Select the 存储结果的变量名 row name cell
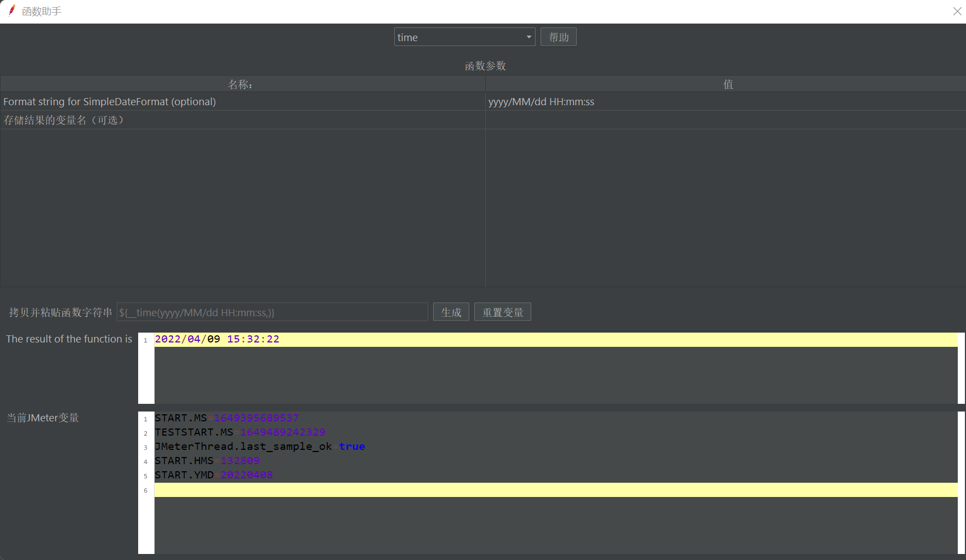This screenshot has width=966, height=560. click(243, 120)
